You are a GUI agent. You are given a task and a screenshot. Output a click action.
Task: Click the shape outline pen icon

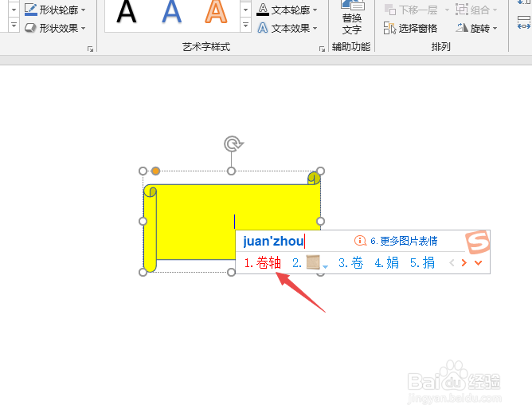coord(31,10)
